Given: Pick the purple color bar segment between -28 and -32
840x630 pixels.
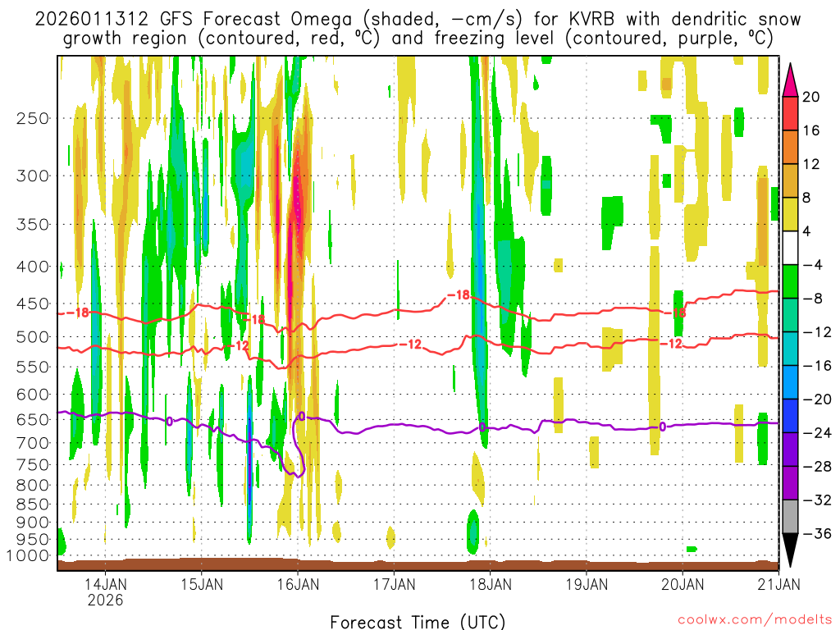Looking at the screenshot, I should click(x=791, y=483).
